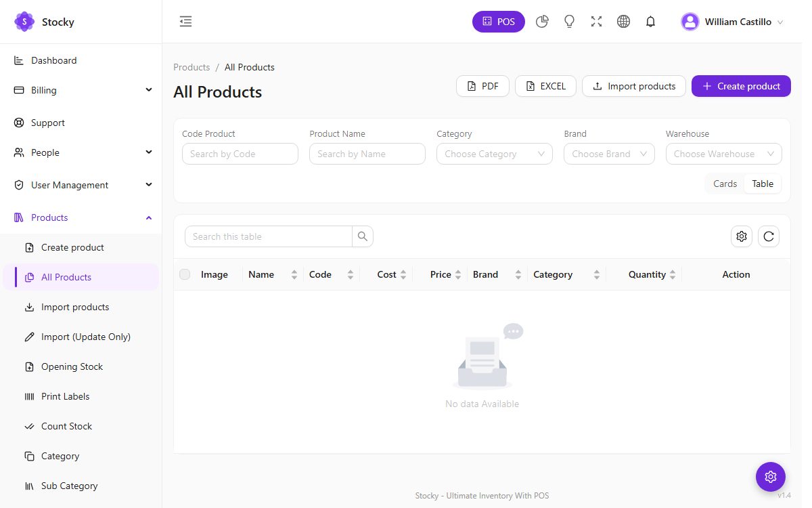
Task: Open Count Stock page
Action: tap(81, 426)
